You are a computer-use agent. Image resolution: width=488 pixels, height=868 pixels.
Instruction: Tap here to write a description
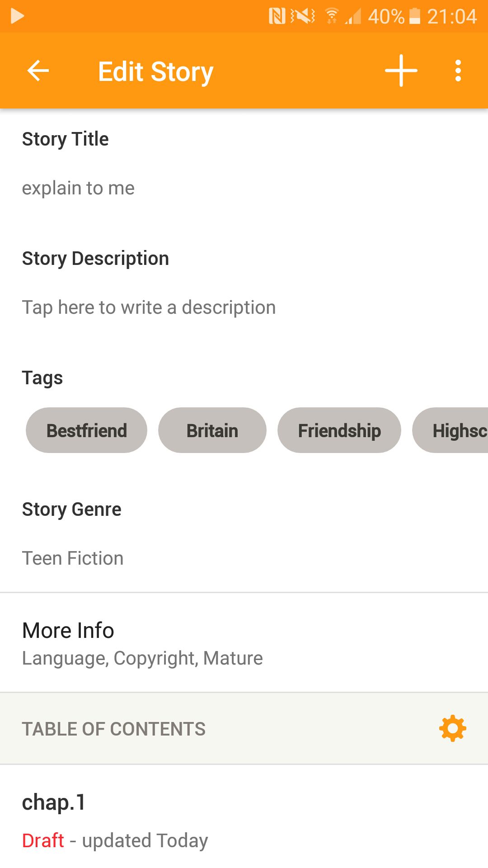pyautogui.click(x=149, y=307)
